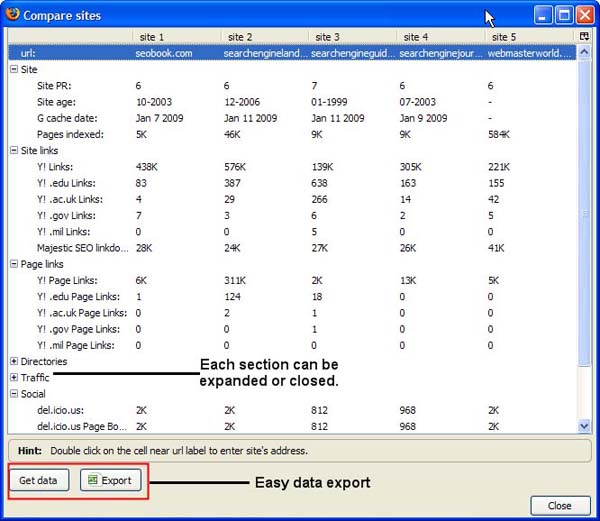Click the scrollbar down arrow
The width and height of the screenshot is (600, 521).
584,426
